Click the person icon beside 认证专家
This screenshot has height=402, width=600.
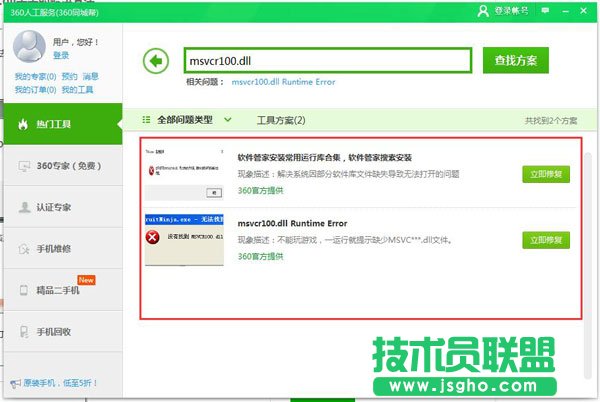[x=24, y=207]
